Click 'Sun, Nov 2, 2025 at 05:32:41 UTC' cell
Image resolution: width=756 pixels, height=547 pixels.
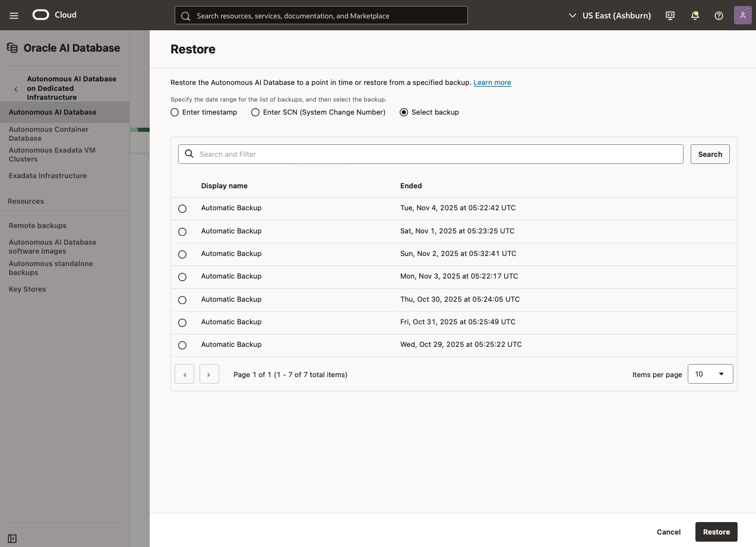pos(458,254)
